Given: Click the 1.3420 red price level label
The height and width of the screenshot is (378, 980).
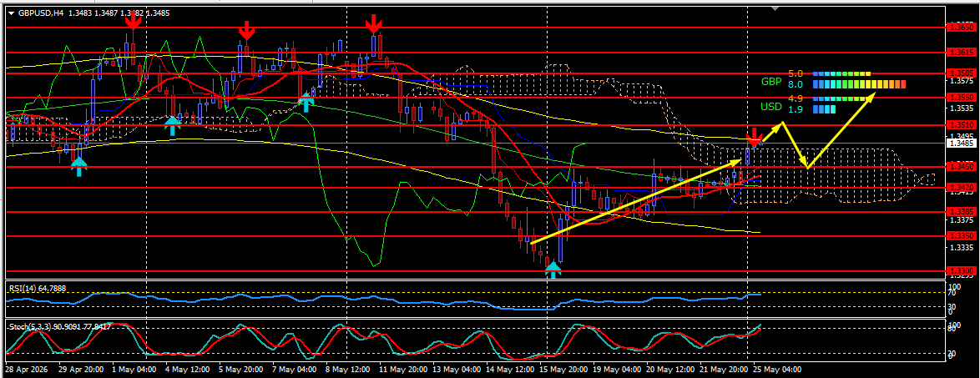Looking at the screenshot, I should click(962, 187).
